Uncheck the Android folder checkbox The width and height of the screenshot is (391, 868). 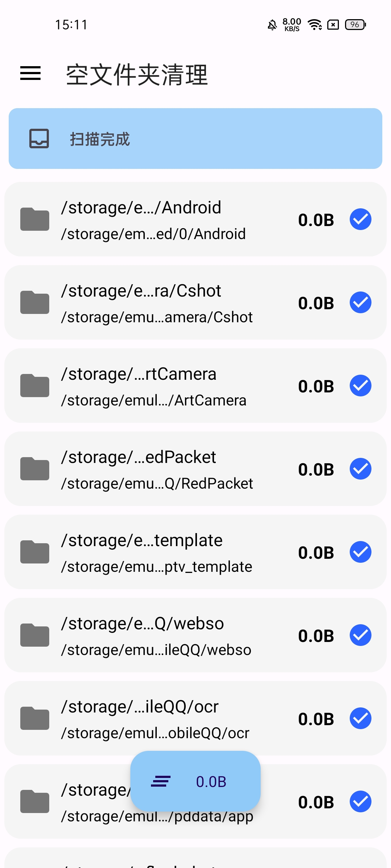point(360,219)
